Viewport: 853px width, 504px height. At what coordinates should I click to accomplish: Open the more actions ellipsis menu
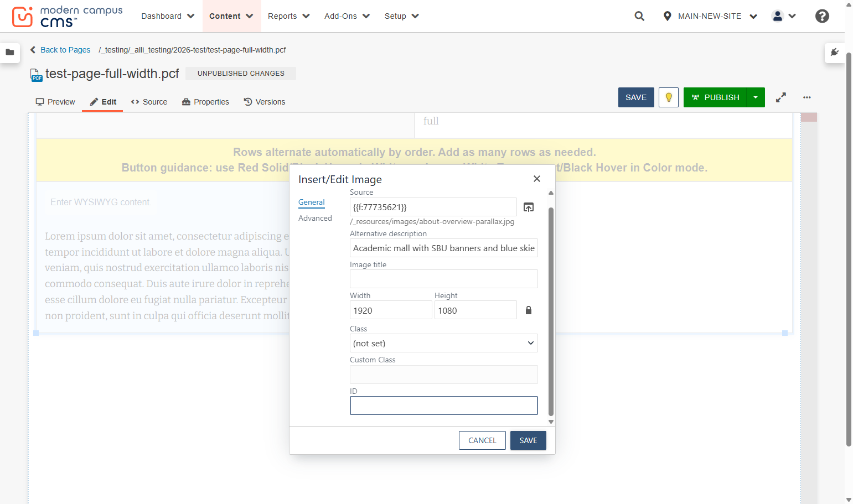[x=807, y=97]
